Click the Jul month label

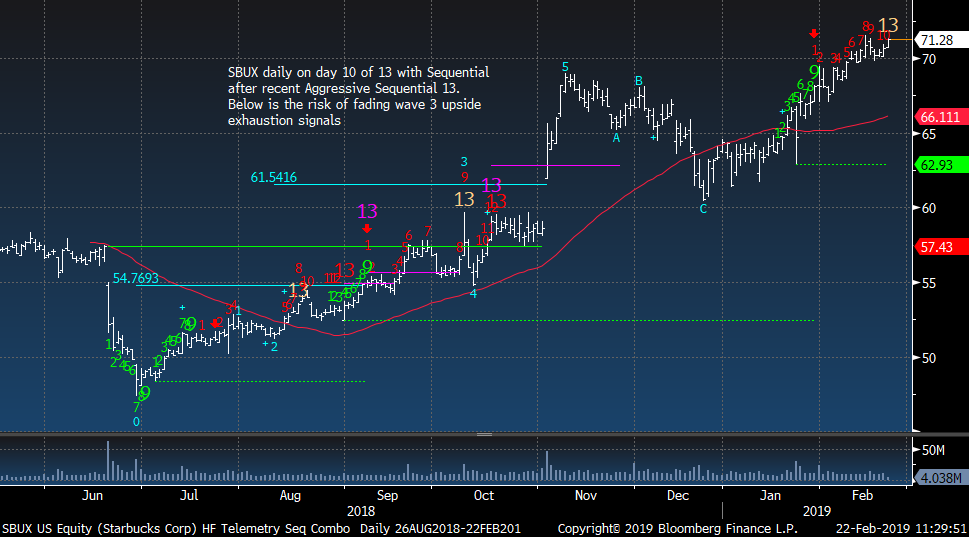point(188,495)
